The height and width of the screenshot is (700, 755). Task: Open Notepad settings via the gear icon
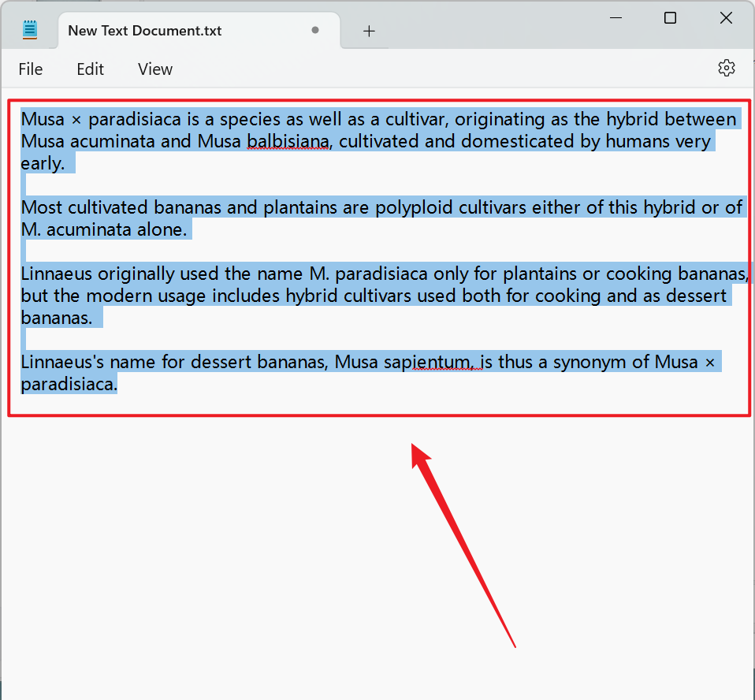tap(726, 69)
